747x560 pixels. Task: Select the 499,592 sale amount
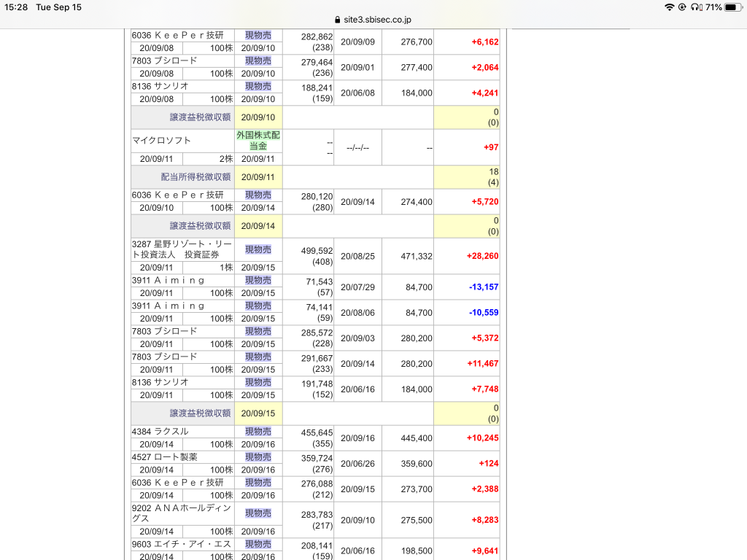tap(317, 251)
